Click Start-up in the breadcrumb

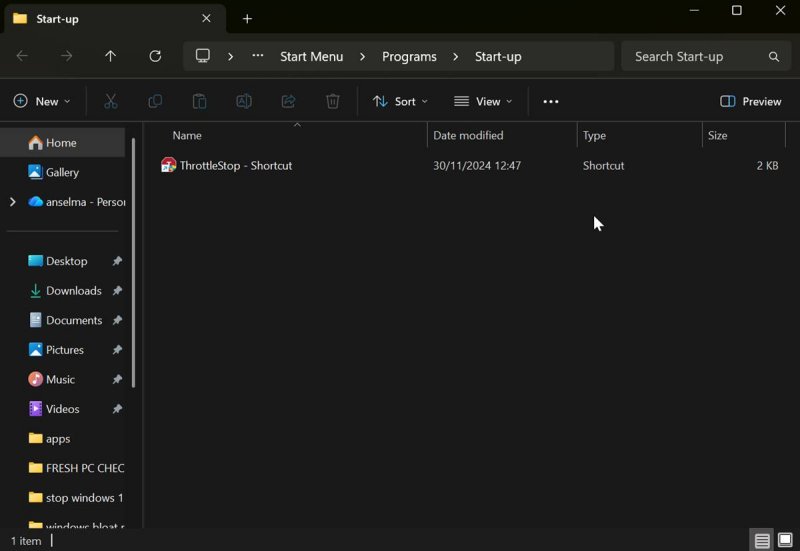pyautogui.click(x=498, y=57)
